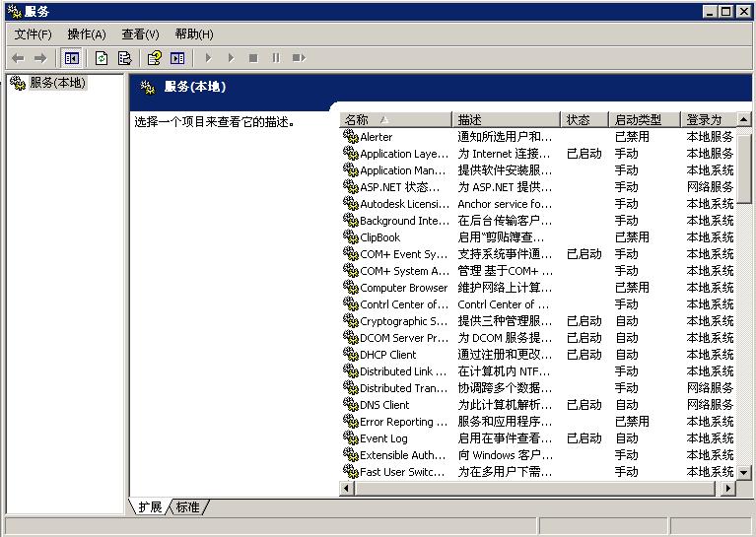
Task: Select the COM+ Event System icon
Action: coord(351,253)
